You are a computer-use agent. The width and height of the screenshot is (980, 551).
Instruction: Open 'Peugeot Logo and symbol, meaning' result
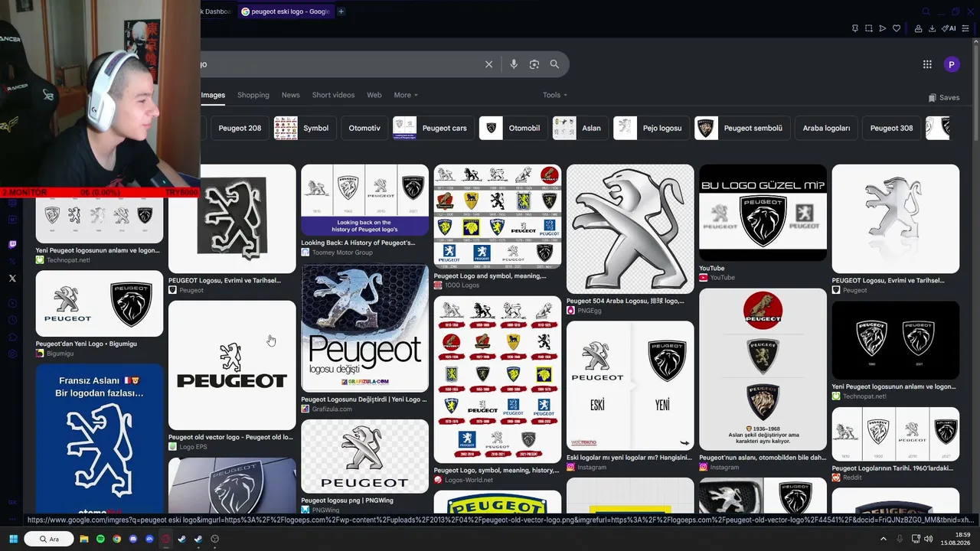[498, 217]
